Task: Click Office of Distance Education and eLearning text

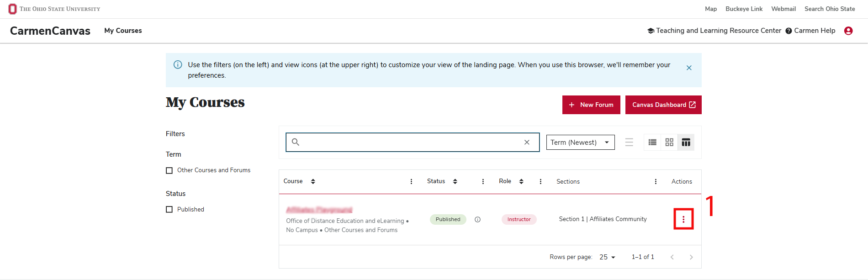Action: [x=345, y=221]
